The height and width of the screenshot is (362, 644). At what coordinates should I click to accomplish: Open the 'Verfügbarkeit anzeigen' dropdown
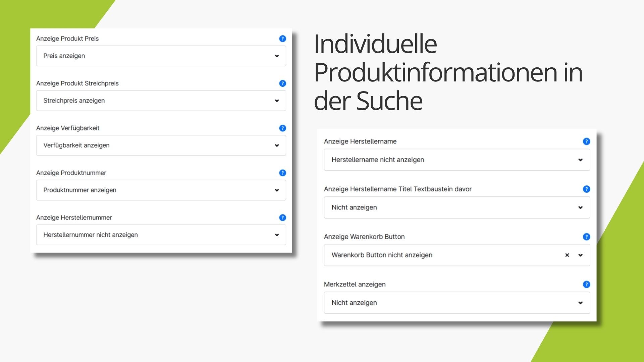[x=161, y=145]
